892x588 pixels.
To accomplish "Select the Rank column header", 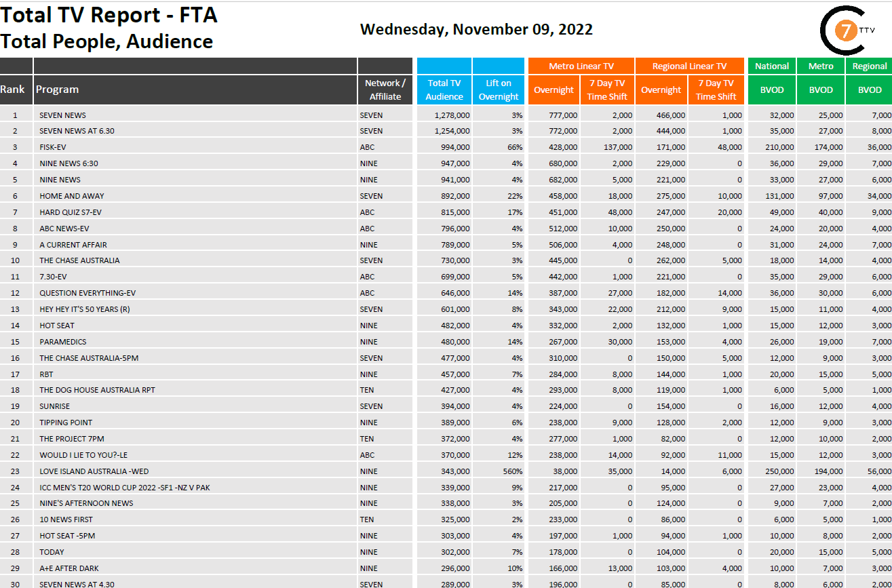I will pos(12,90).
